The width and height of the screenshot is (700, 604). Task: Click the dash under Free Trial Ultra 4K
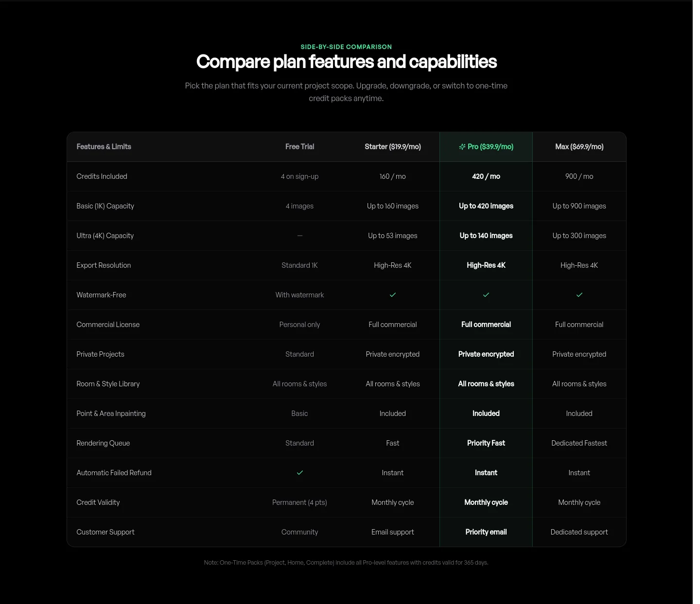(300, 236)
